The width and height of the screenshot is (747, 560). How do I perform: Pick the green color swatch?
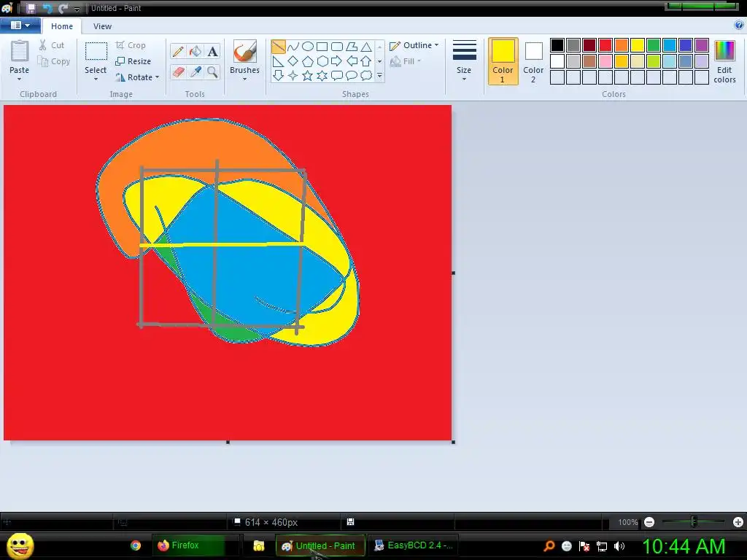pyautogui.click(x=654, y=45)
